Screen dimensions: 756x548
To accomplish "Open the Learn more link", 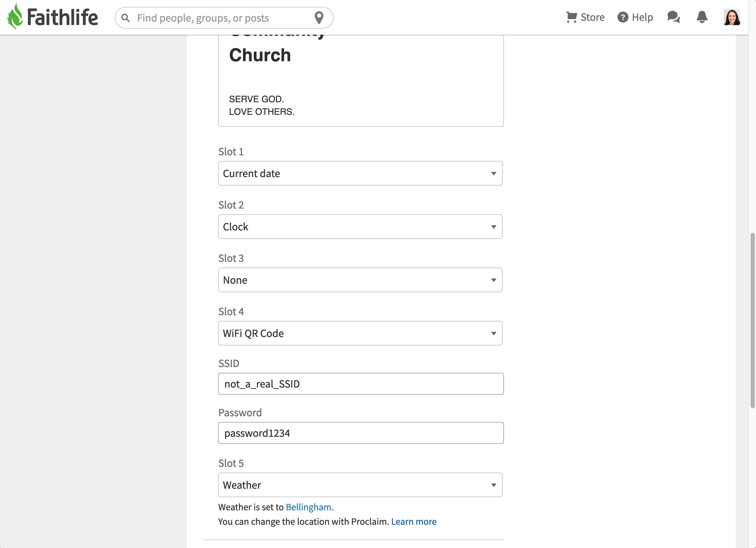I will pos(414,521).
